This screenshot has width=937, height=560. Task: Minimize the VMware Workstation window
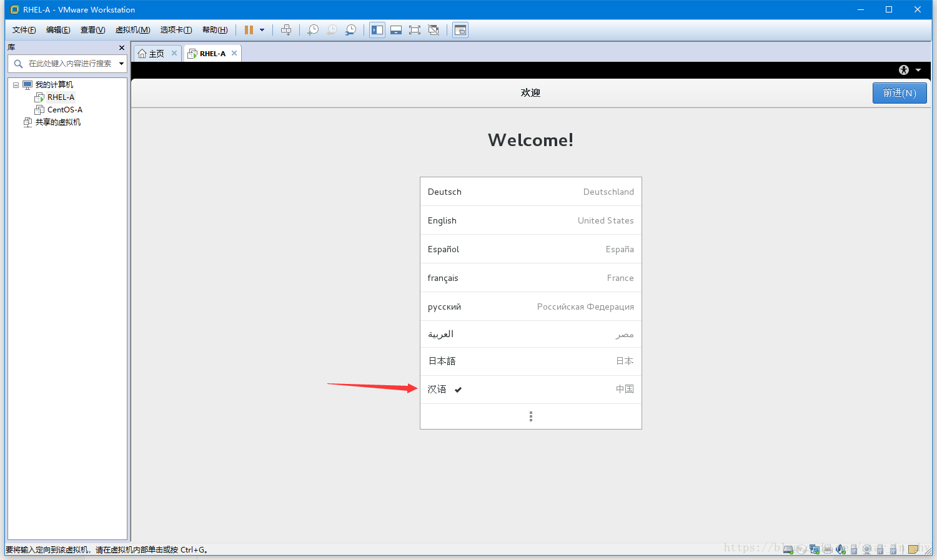pos(861,9)
